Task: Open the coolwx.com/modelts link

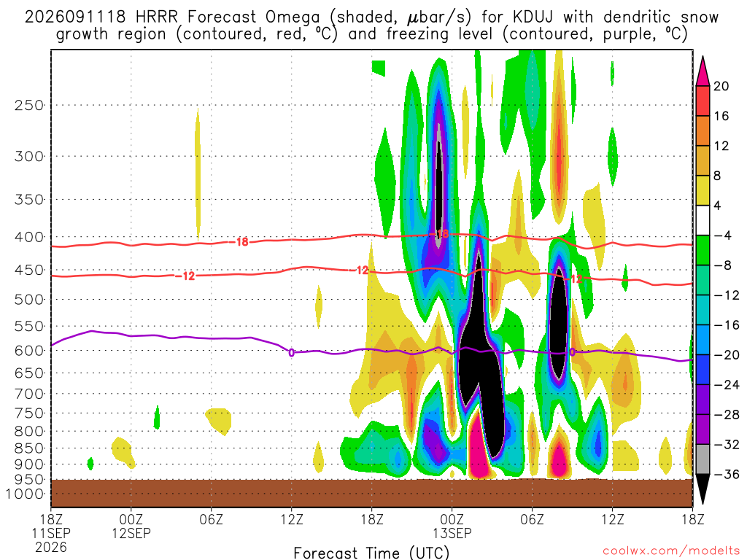Action: point(671,551)
